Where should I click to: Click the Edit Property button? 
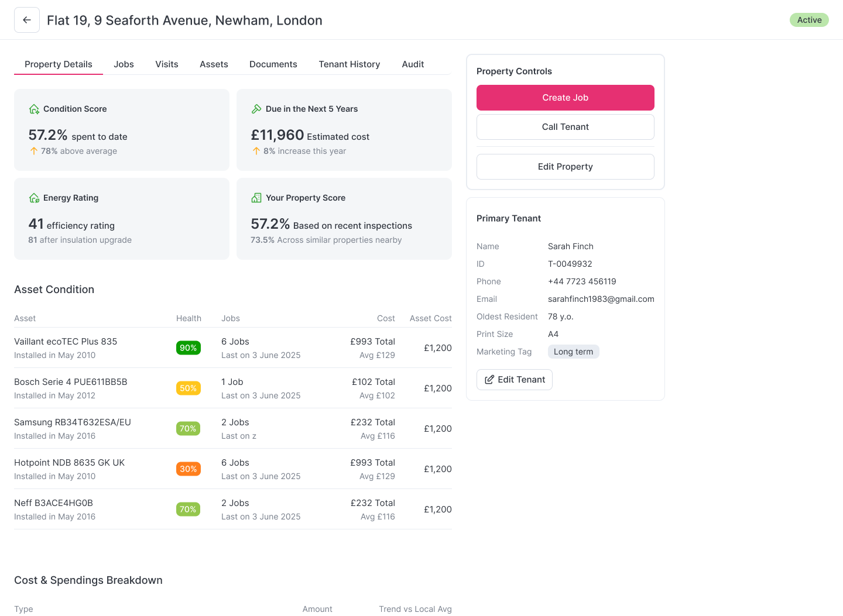coord(566,167)
